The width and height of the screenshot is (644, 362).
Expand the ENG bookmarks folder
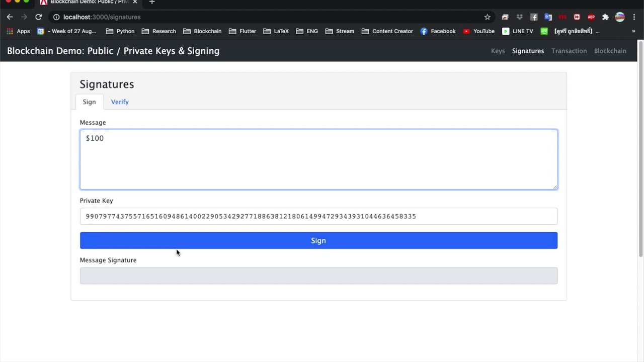(307, 31)
